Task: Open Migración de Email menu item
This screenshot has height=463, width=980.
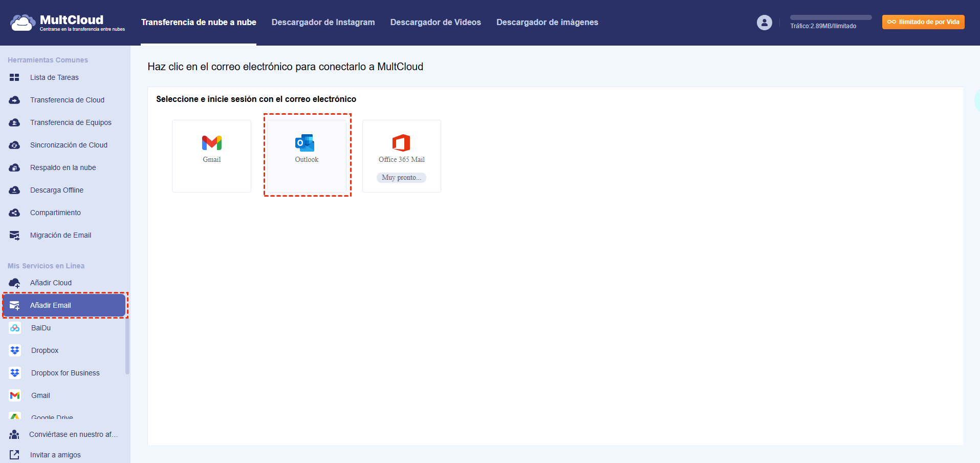Action: pos(60,235)
